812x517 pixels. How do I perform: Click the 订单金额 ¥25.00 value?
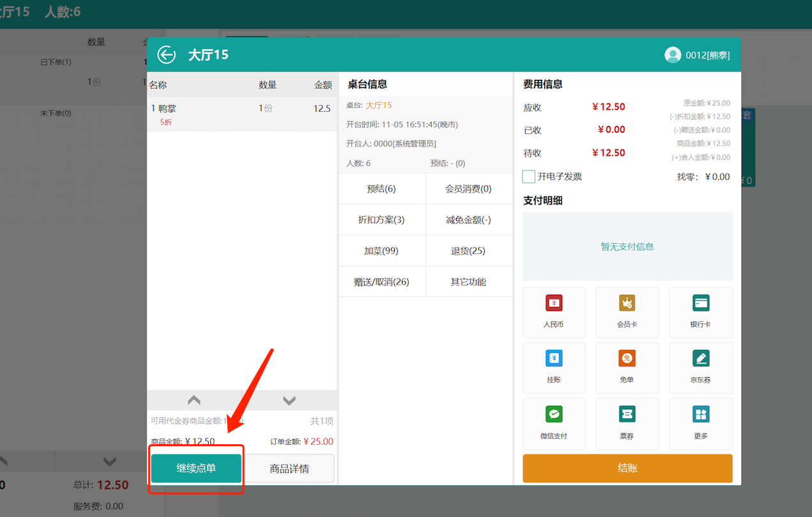[318, 442]
